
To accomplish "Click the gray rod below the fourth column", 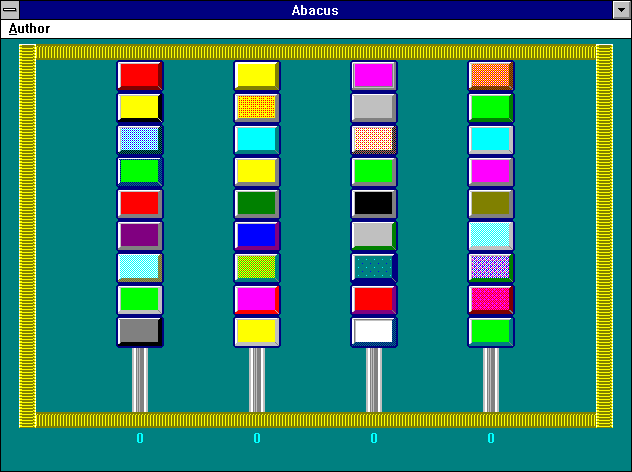I will [x=491, y=380].
